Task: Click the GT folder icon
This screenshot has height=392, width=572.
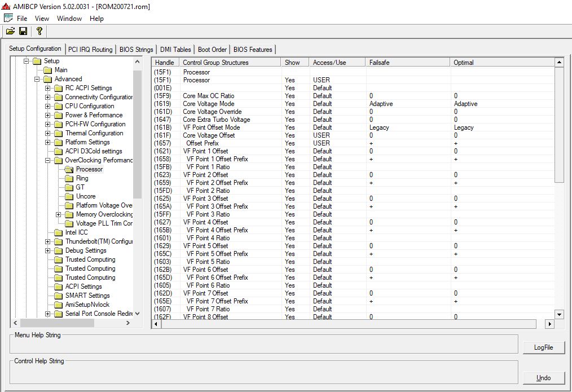Action: (x=69, y=187)
